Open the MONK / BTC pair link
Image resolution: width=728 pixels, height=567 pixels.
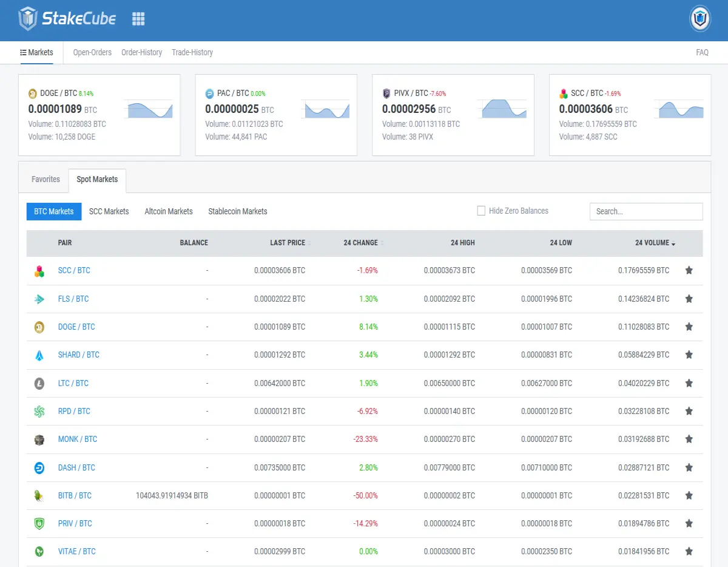coord(78,439)
